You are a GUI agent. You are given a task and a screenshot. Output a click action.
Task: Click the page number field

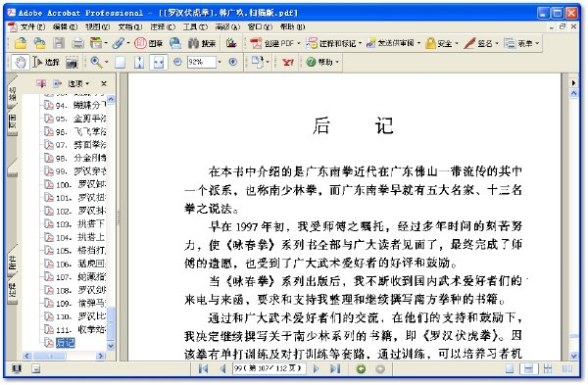pos(269,369)
